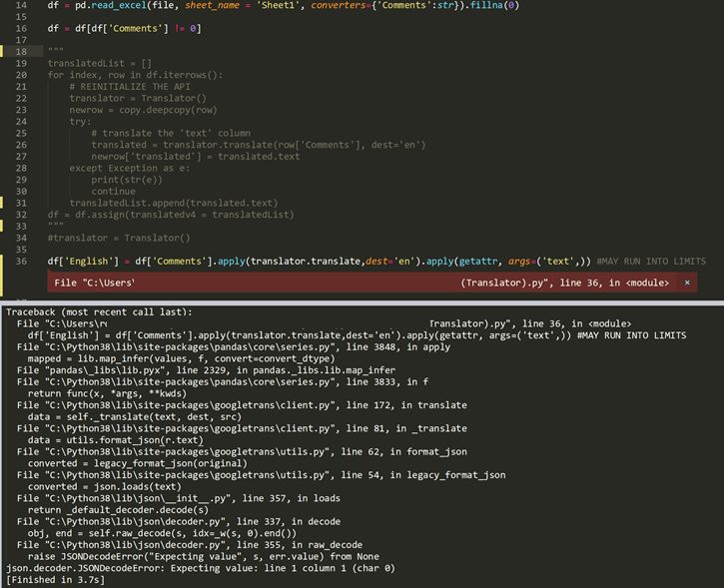The height and width of the screenshot is (588, 724).
Task: Click 'converted = legacy_format_json(original)' output line
Action: point(137,463)
